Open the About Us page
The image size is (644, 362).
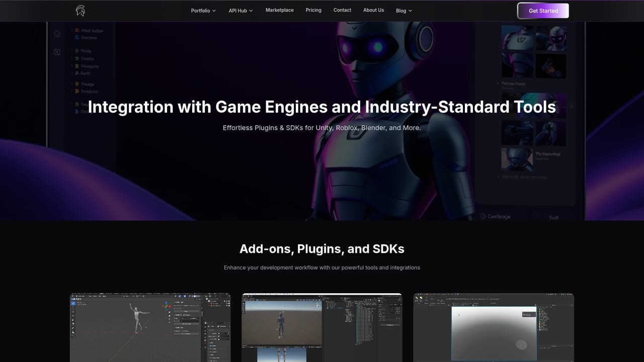[373, 10]
